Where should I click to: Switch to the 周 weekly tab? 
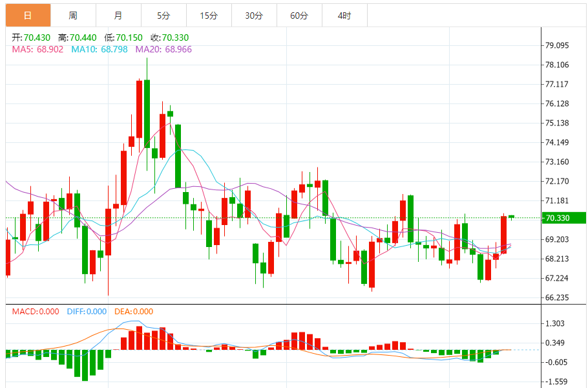click(73, 16)
